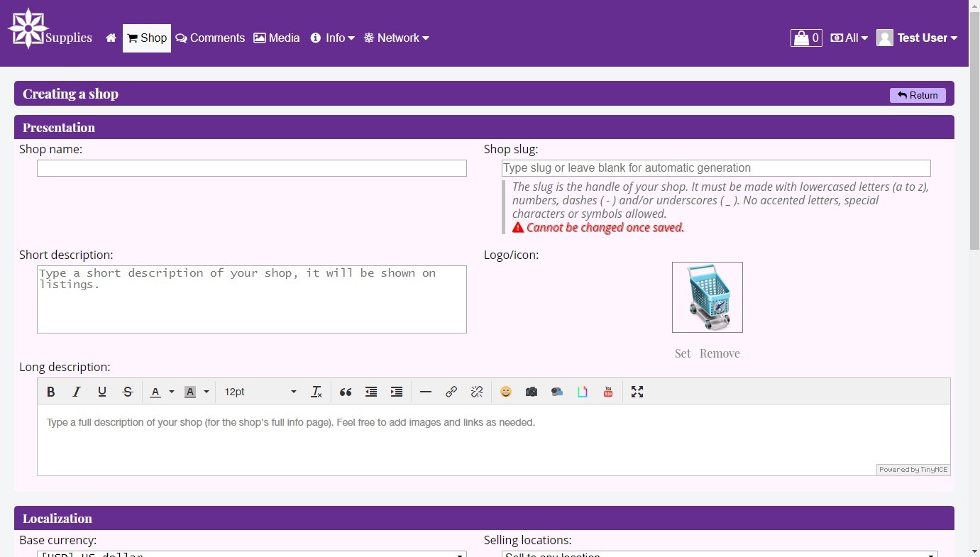Insert a blockquote

346,392
